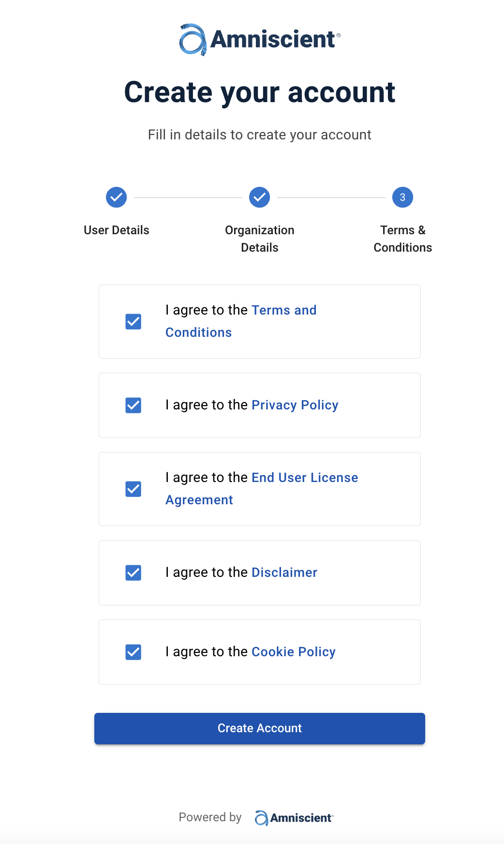Toggle the End User License Agreement checkbox

[133, 489]
